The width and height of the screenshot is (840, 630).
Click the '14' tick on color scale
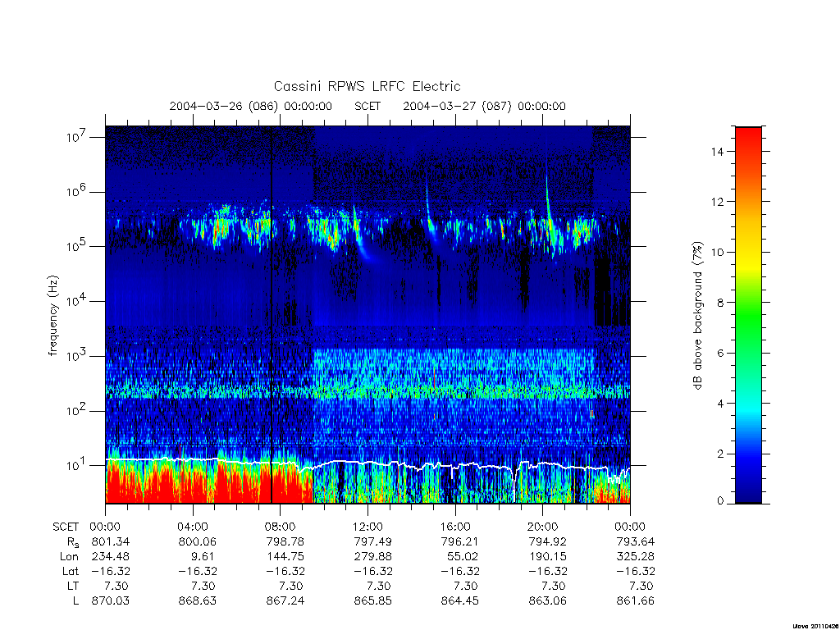pos(717,152)
